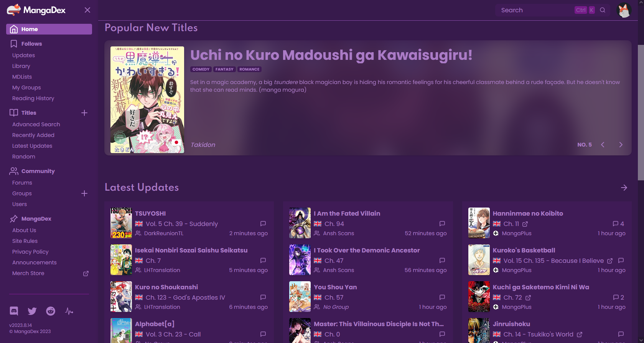Open the user avatar menu
Viewport: 644px width, 343px height.
pyautogui.click(x=624, y=10)
